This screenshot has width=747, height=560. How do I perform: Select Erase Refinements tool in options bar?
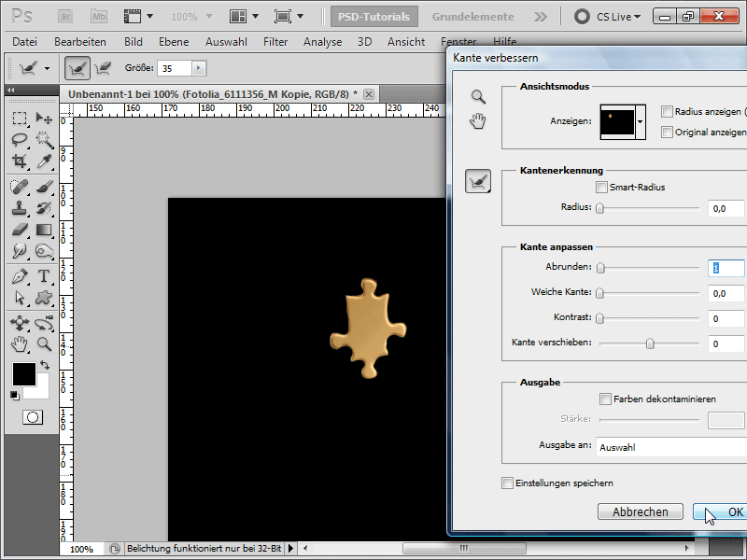pos(103,68)
